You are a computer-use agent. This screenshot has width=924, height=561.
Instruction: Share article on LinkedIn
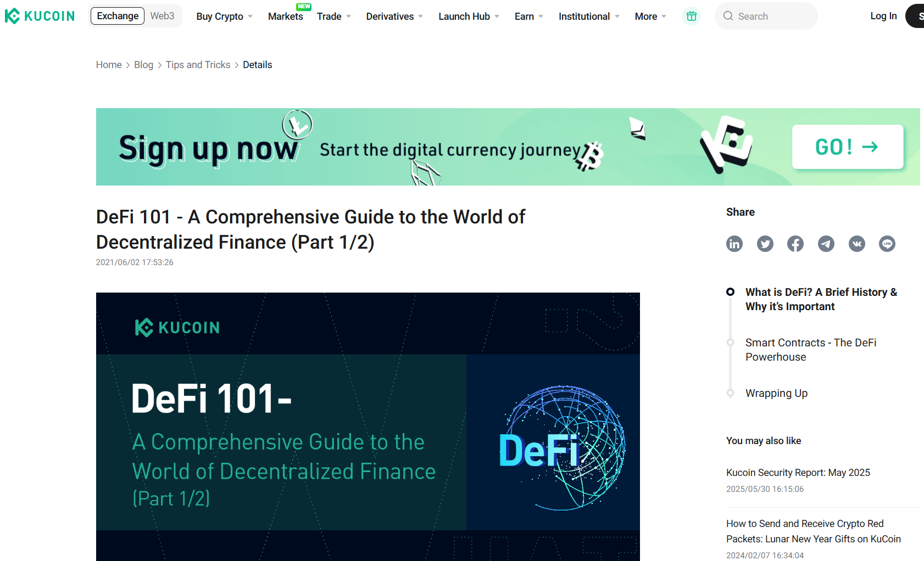(x=734, y=244)
